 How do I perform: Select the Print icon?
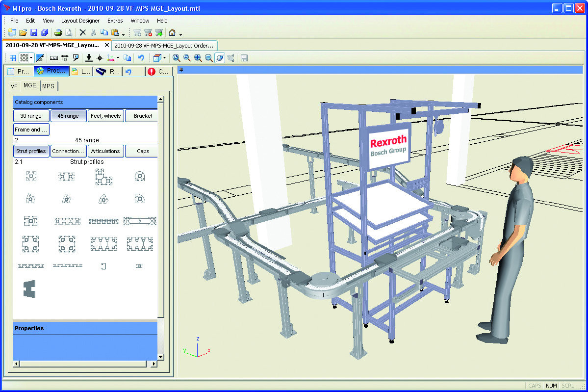pos(58,32)
